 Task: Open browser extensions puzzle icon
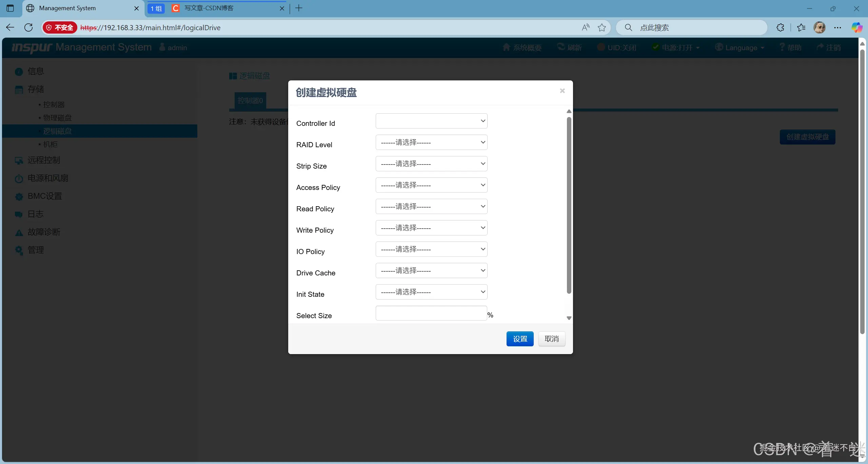click(780, 27)
